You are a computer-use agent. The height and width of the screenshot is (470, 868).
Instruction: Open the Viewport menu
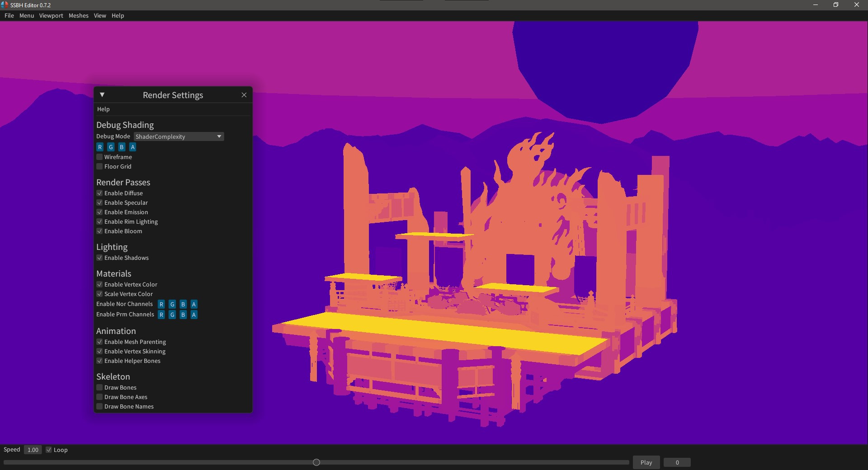51,15
